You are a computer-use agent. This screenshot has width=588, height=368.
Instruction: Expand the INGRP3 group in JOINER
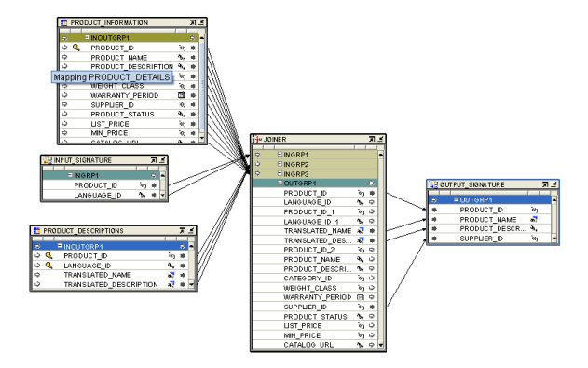[x=280, y=173]
